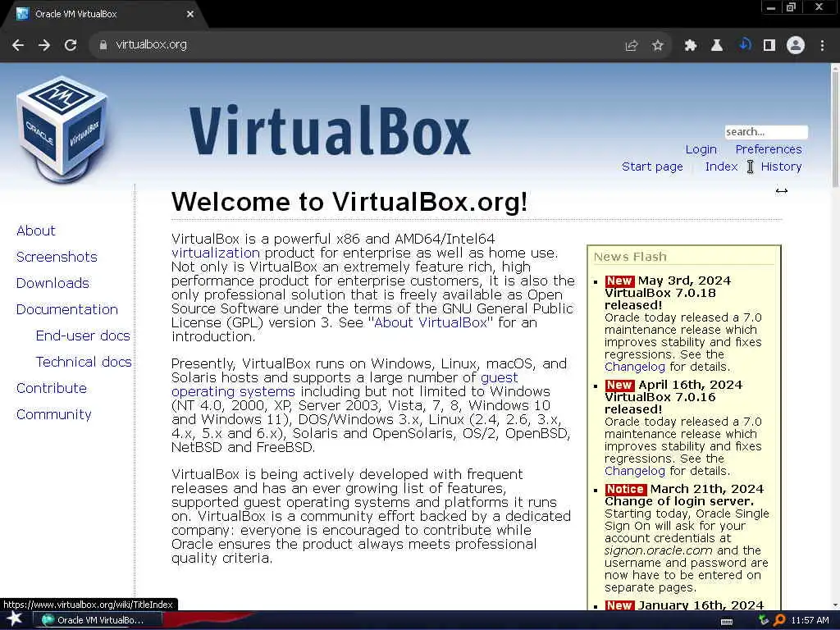
Task: Click the keyboard icon in system tray
Action: (x=727, y=622)
